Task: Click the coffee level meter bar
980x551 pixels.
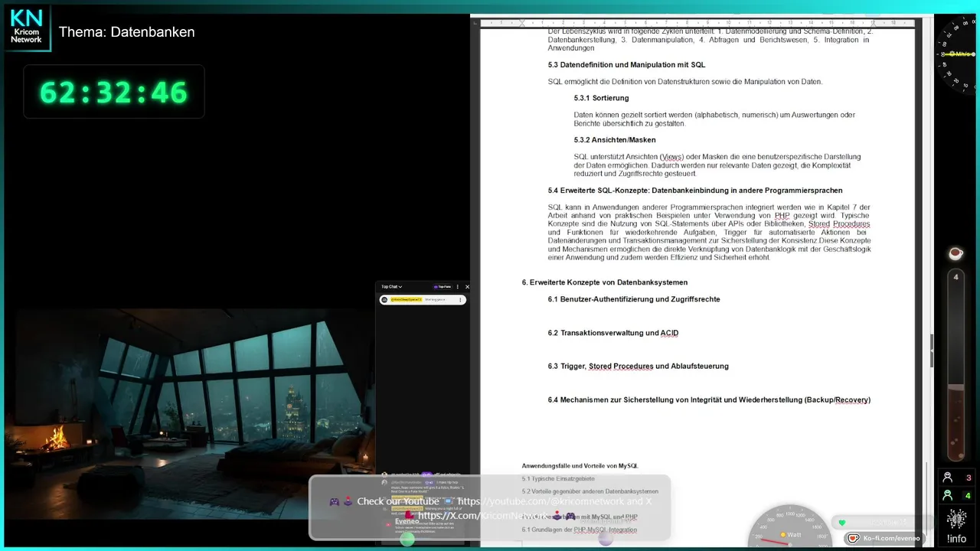Action: click(x=955, y=365)
